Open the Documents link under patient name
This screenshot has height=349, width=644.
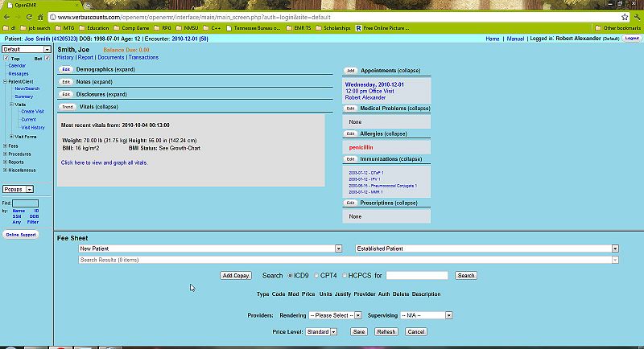(111, 58)
